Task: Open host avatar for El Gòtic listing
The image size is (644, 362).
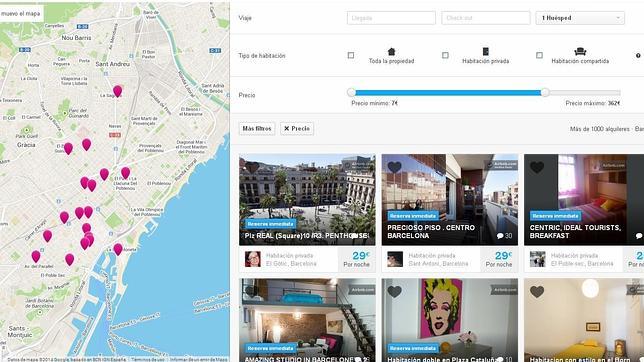Action: click(253, 259)
